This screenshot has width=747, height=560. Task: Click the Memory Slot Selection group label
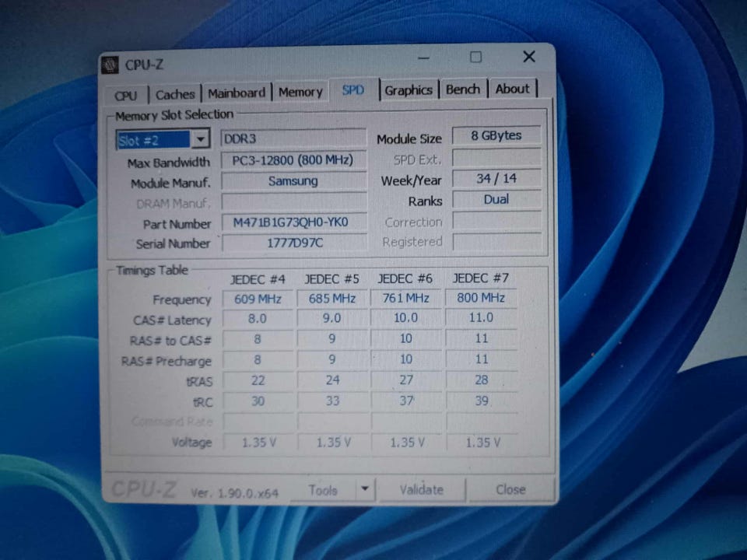174,115
